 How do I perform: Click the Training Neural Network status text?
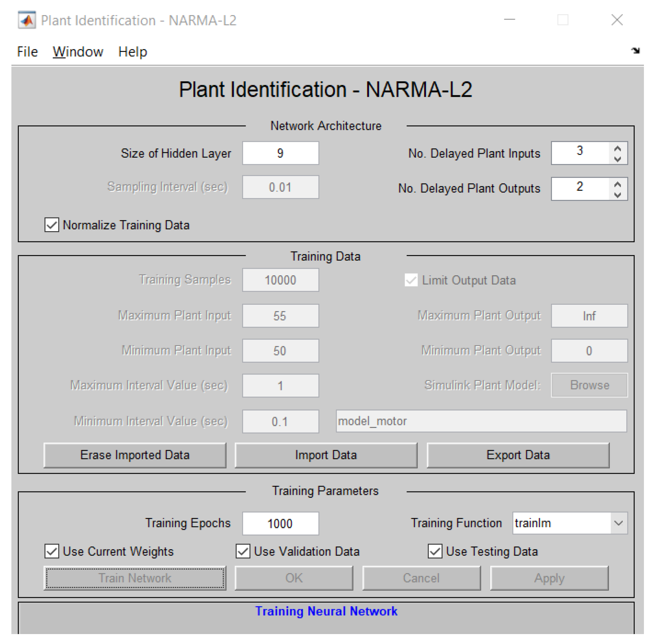click(326, 611)
